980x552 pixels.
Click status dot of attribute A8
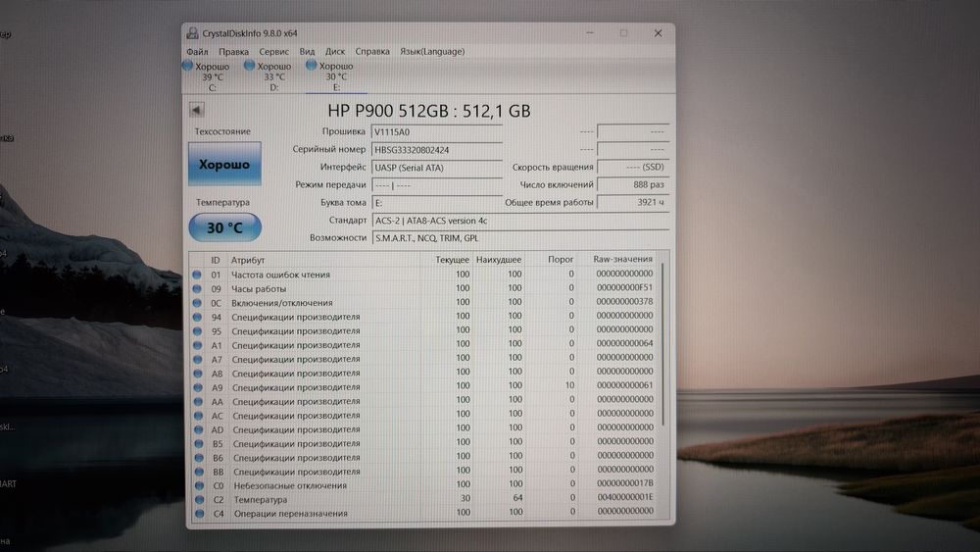pyautogui.click(x=198, y=374)
